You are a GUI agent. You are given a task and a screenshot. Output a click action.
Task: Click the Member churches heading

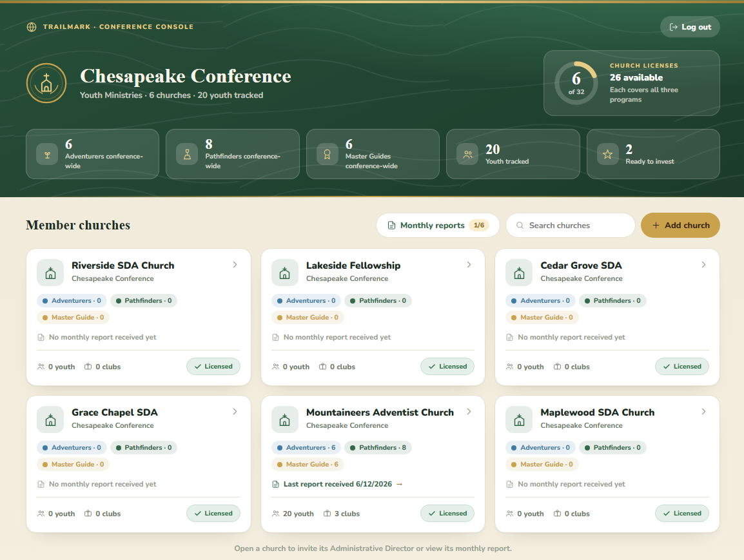coord(78,226)
